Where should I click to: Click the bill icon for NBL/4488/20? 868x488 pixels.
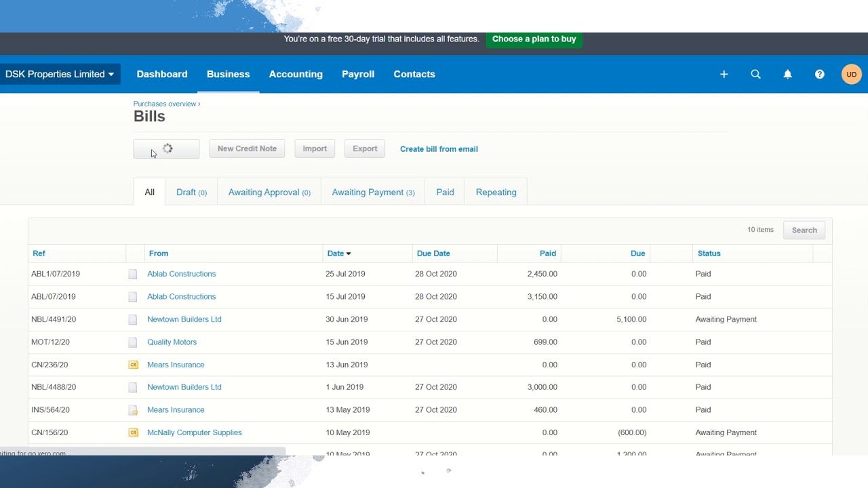pos(133,388)
